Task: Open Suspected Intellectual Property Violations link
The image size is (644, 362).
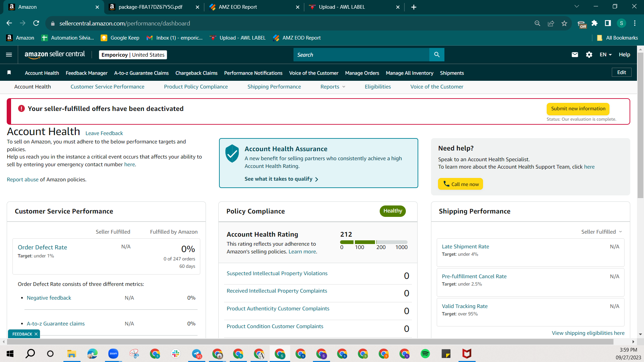Action: tap(277, 274)
